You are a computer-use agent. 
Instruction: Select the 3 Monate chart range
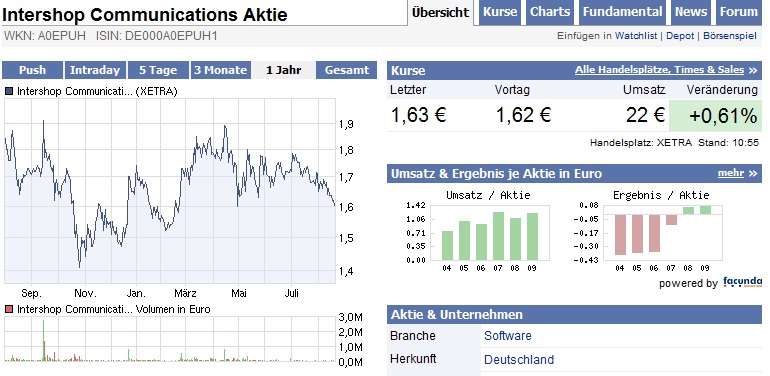pos(220,70)
